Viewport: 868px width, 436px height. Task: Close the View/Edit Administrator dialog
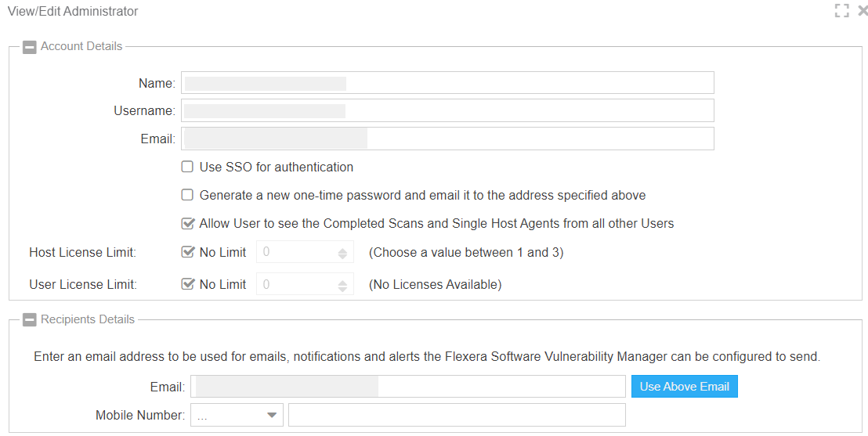pos(863,11)
